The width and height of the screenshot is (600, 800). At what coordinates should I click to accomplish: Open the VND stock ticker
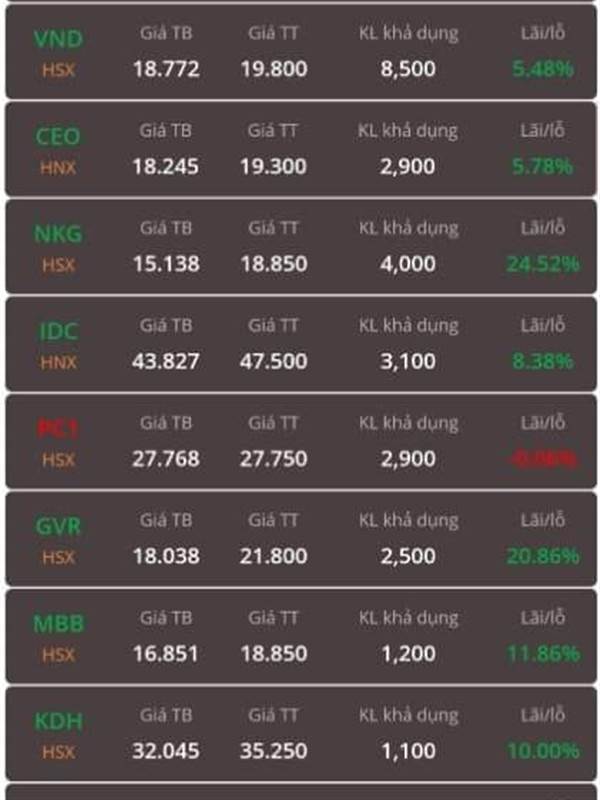pos(58,39)
